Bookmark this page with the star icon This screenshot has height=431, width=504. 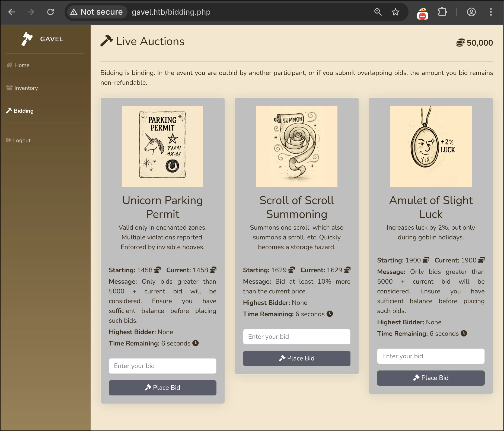pyautogui.click(x=395, y=12)
